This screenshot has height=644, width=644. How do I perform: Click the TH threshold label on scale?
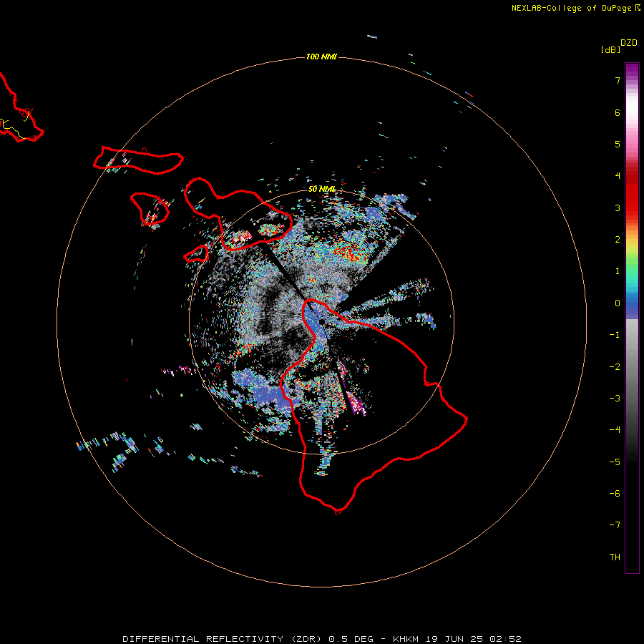(x=615, y=557)
